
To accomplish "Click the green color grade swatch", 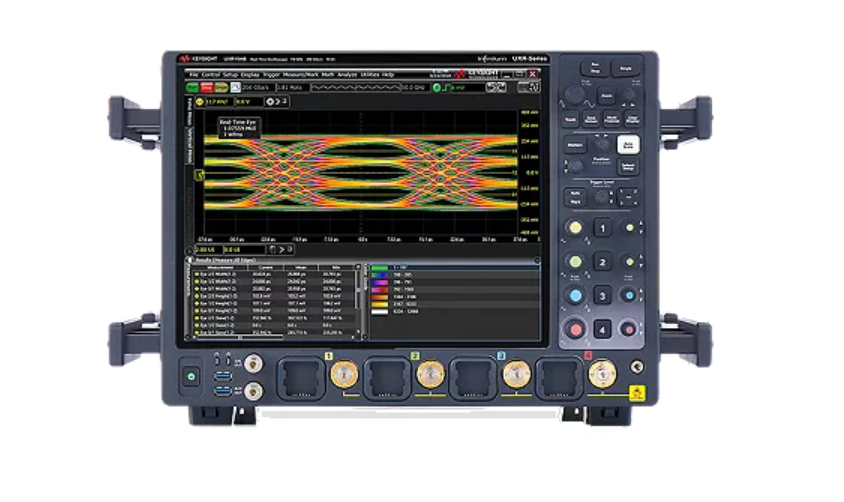I will coord(379,267).
